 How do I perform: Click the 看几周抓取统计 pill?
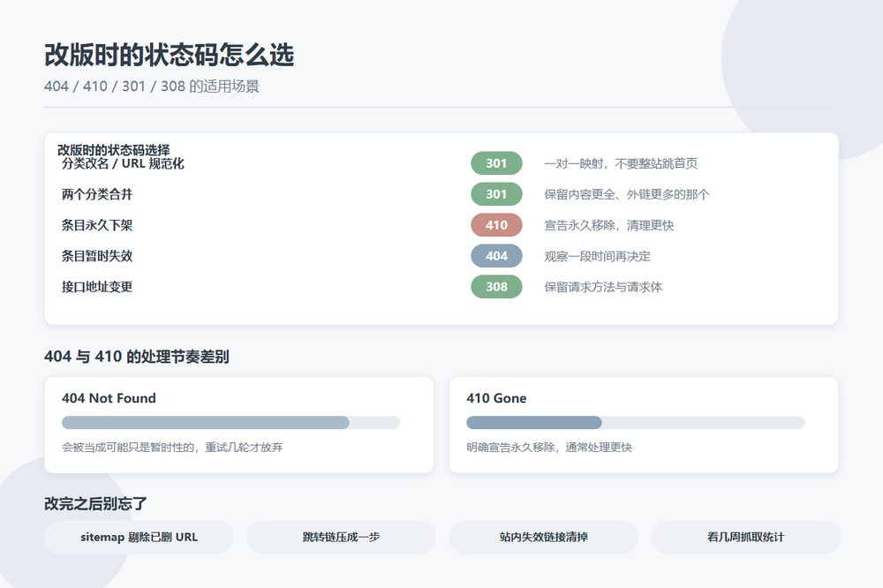click(745, 537)
